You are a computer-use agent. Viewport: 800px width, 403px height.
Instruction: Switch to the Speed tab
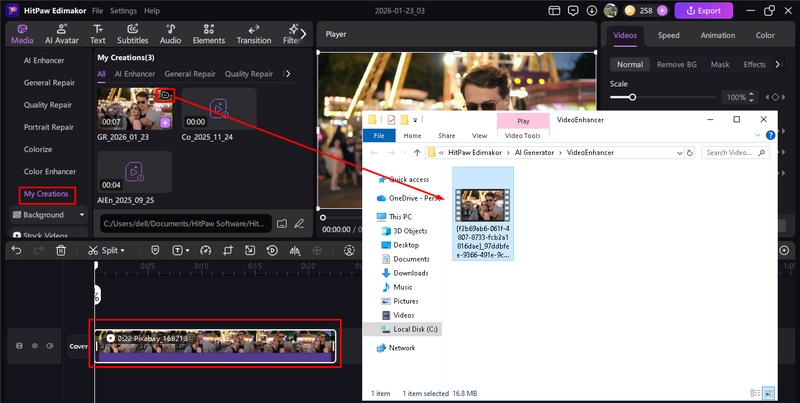click(x=668, y=35)
